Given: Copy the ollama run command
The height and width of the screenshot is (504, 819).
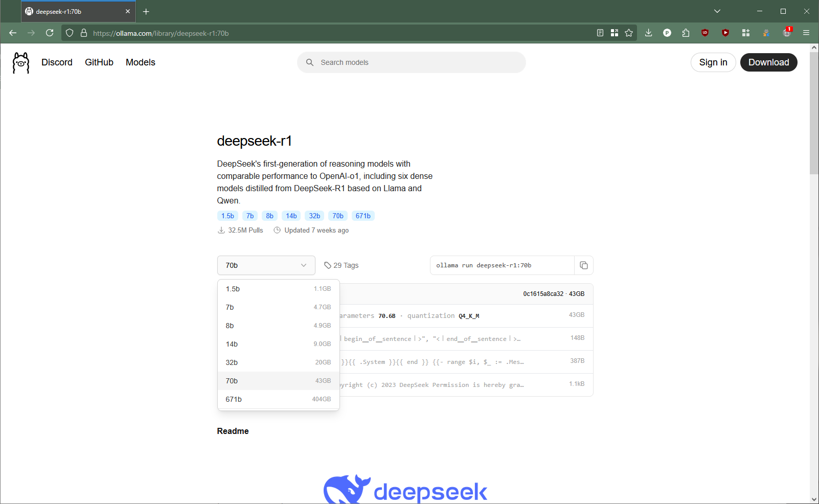Looking at the screenshot, I should [583, 265].
